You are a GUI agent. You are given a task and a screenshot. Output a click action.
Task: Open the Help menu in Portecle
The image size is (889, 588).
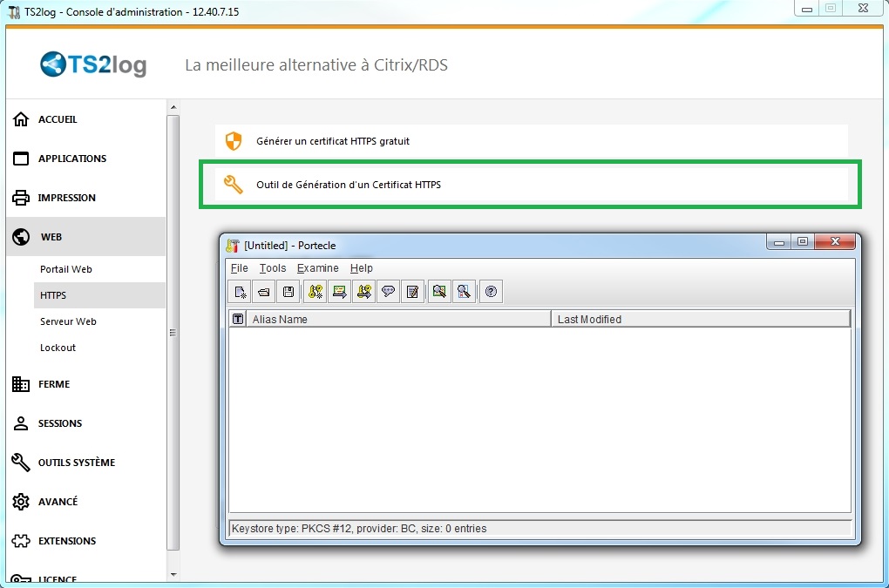pos(361,268)
